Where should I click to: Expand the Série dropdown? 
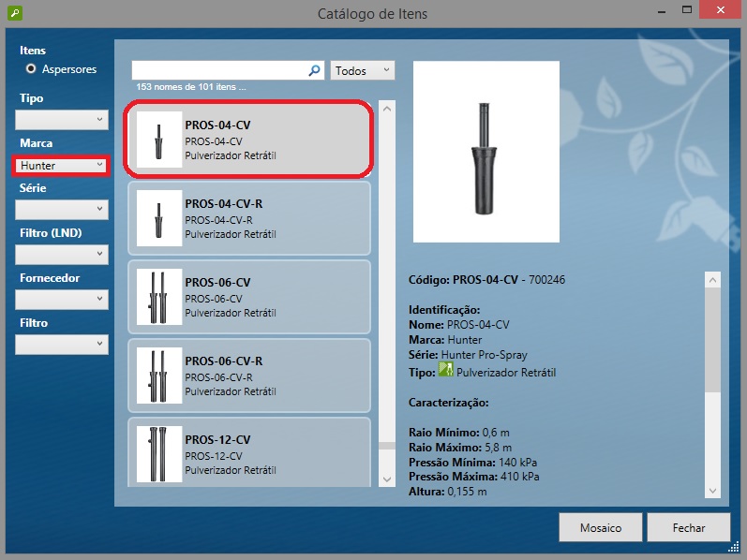click(x=62, y=210)
